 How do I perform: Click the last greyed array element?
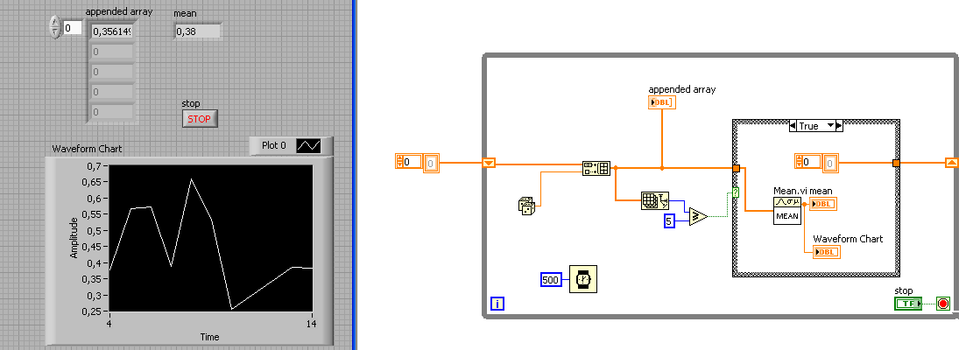pos(112,112)
